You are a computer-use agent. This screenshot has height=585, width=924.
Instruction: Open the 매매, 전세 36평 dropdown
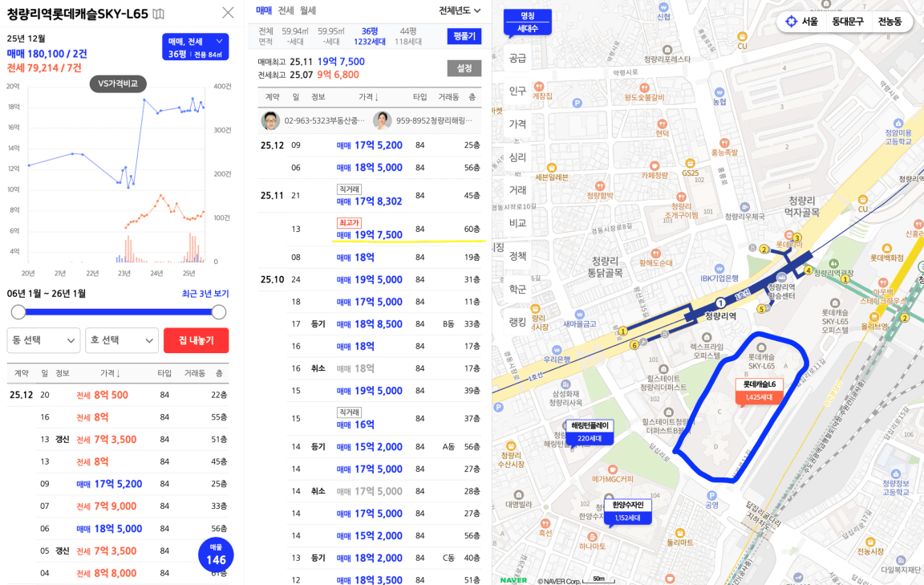195,47
